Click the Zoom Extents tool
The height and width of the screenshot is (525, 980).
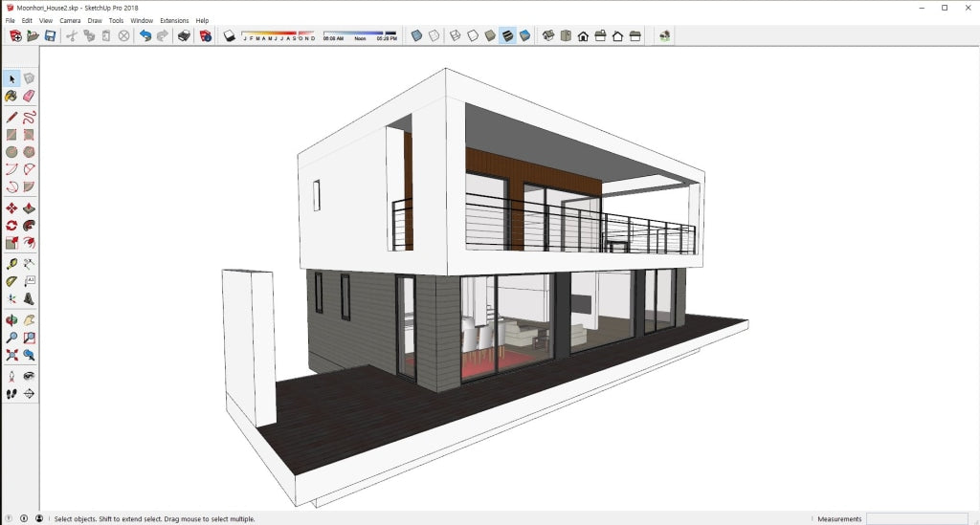11,355
